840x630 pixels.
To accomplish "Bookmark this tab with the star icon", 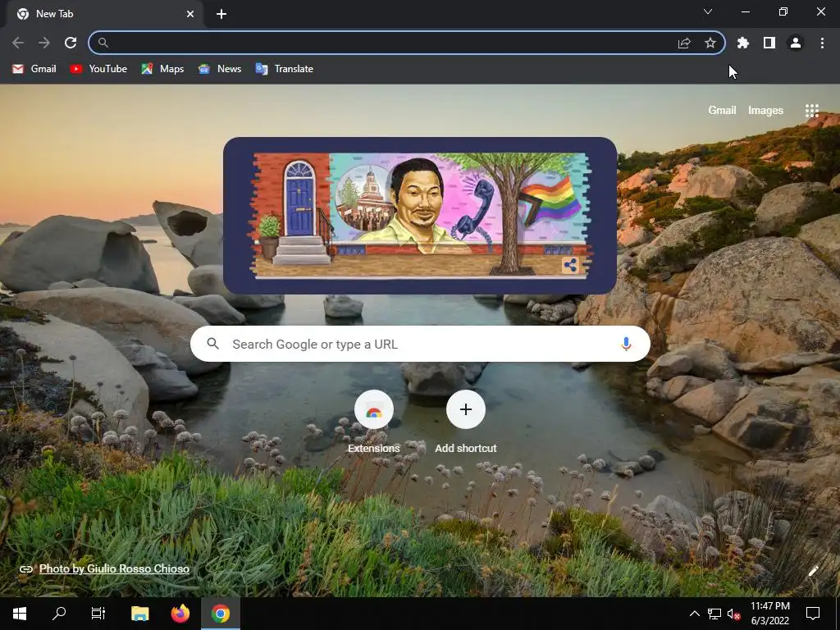I will click(710, 43).
